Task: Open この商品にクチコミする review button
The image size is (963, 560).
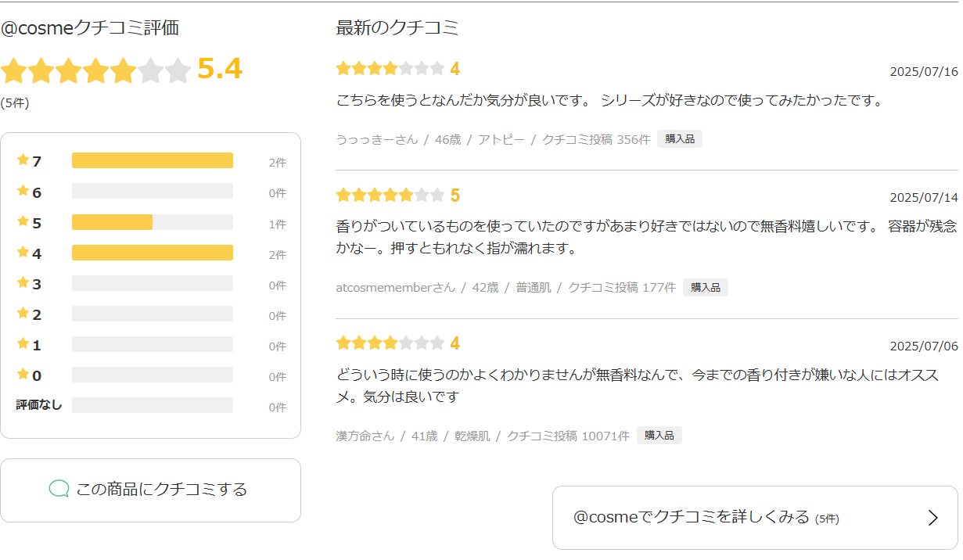Action: 150,490
